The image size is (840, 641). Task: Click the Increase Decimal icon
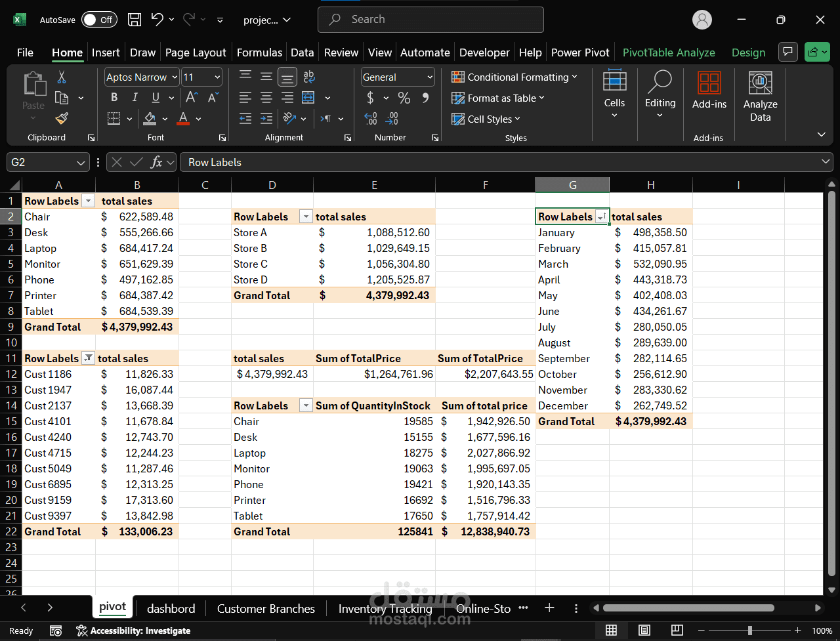click(371, 119)
